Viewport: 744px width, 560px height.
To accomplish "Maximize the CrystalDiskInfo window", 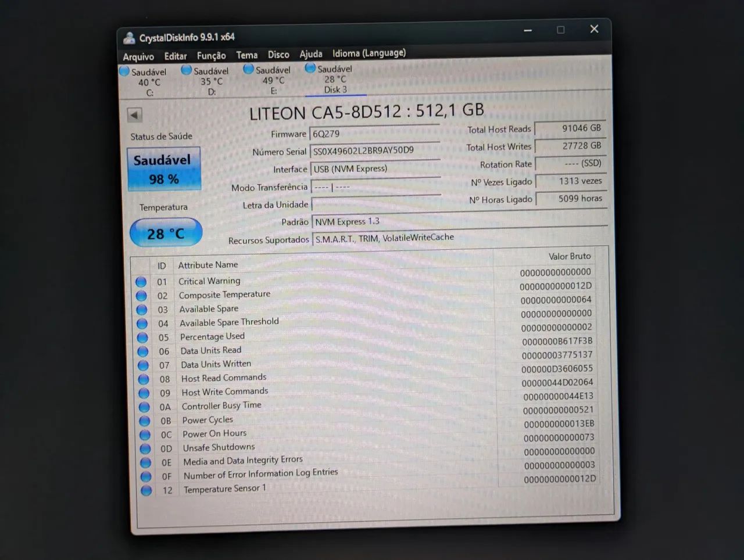I will (x=561, y=30).
